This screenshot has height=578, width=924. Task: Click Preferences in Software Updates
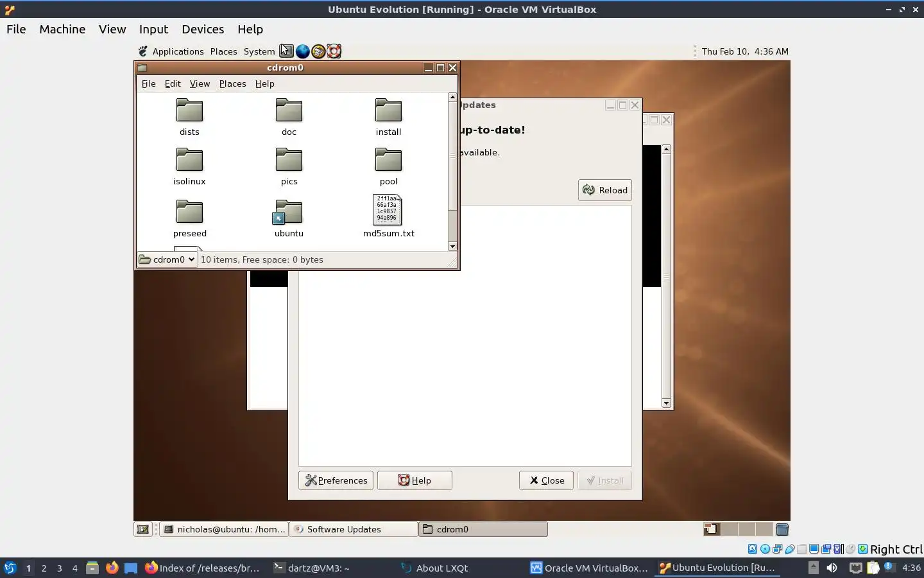point(336,480)
